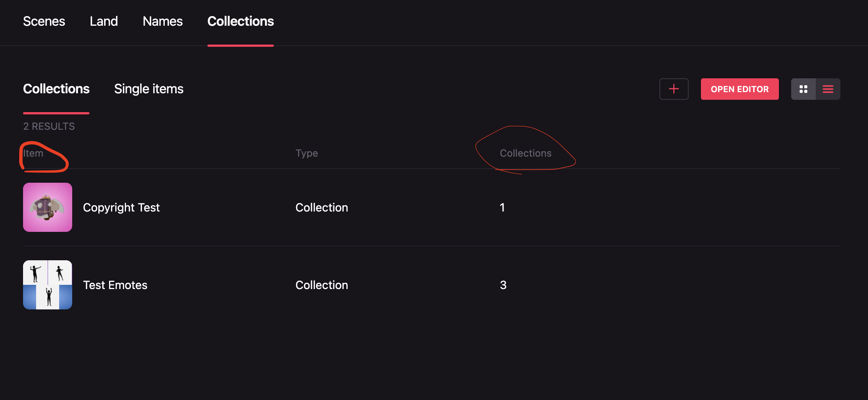This screenshot has height=400, width=868.
Task: Open the Test Emotes collection thumbnail
Action: click(47, 284)
